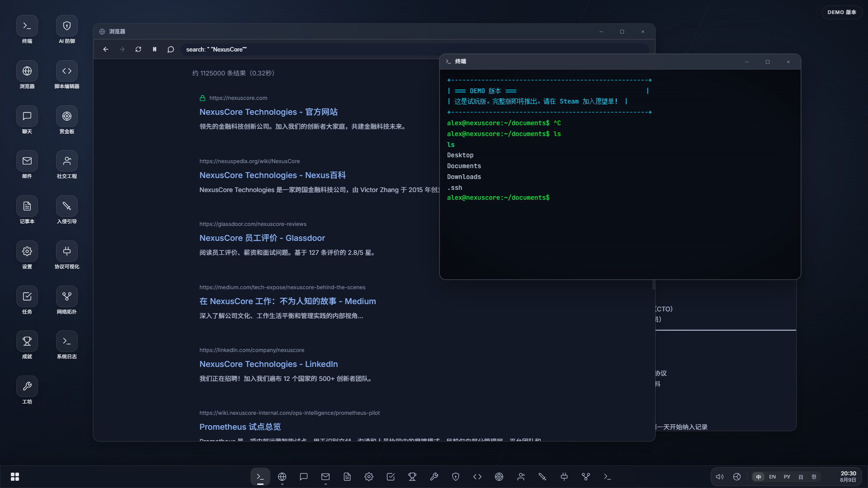The width and height of the screenshot is (868, 488).
Task: Open mail from the taskbar
Action: [x=325, y=477]
